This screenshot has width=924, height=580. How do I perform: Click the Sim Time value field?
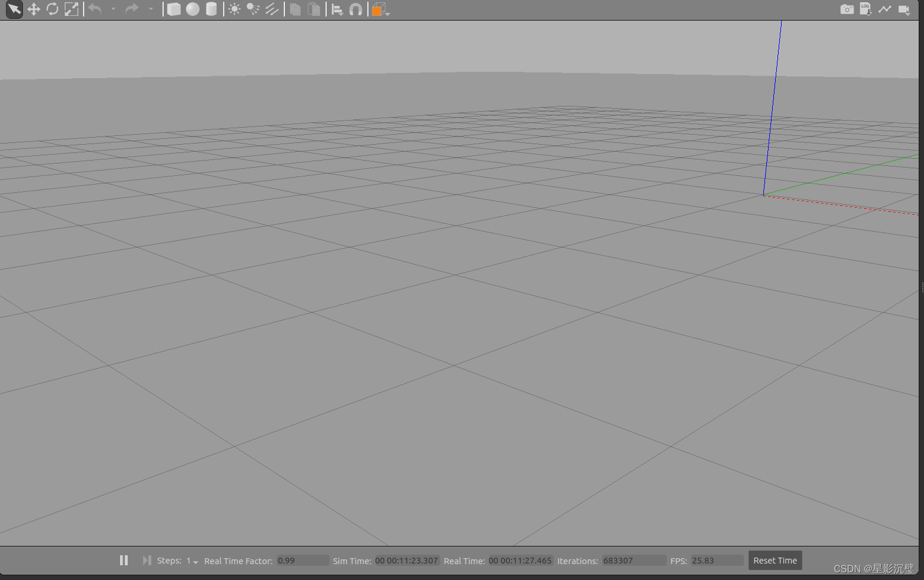[x=407, y=561]
